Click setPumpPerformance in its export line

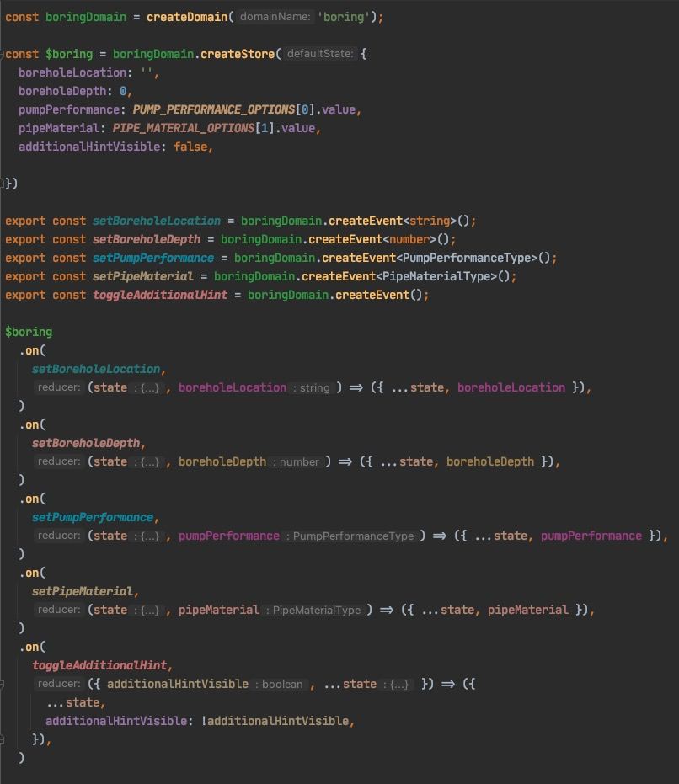153,258
